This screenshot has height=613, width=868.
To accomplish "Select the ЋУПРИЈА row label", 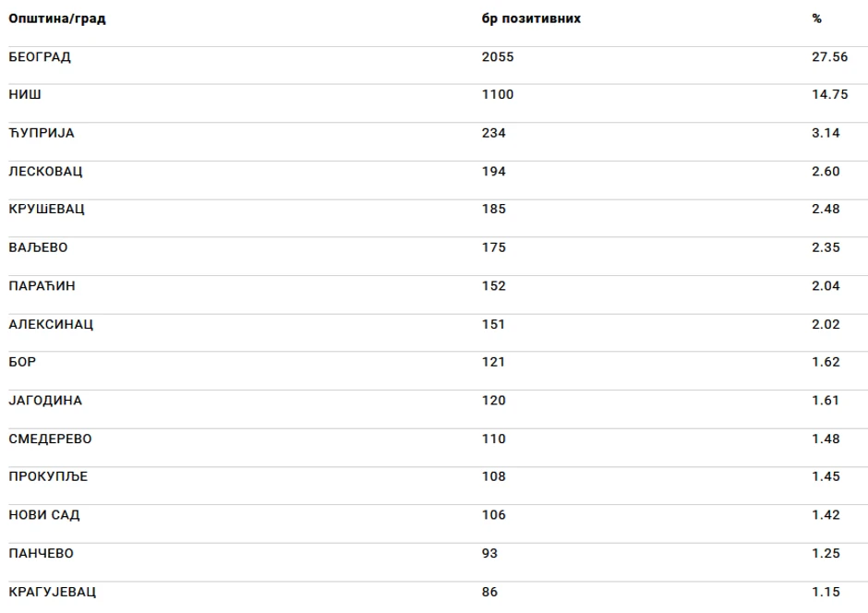I will pos(42,133).
